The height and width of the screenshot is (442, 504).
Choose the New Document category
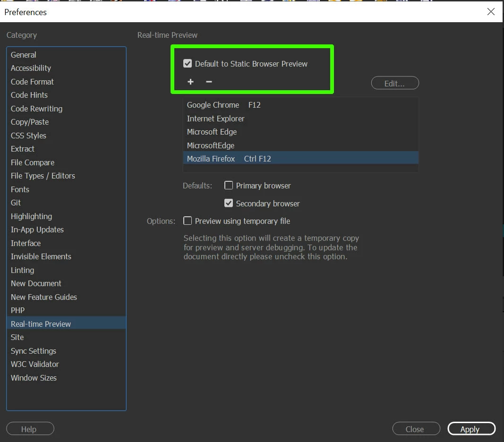click(66, 283)
